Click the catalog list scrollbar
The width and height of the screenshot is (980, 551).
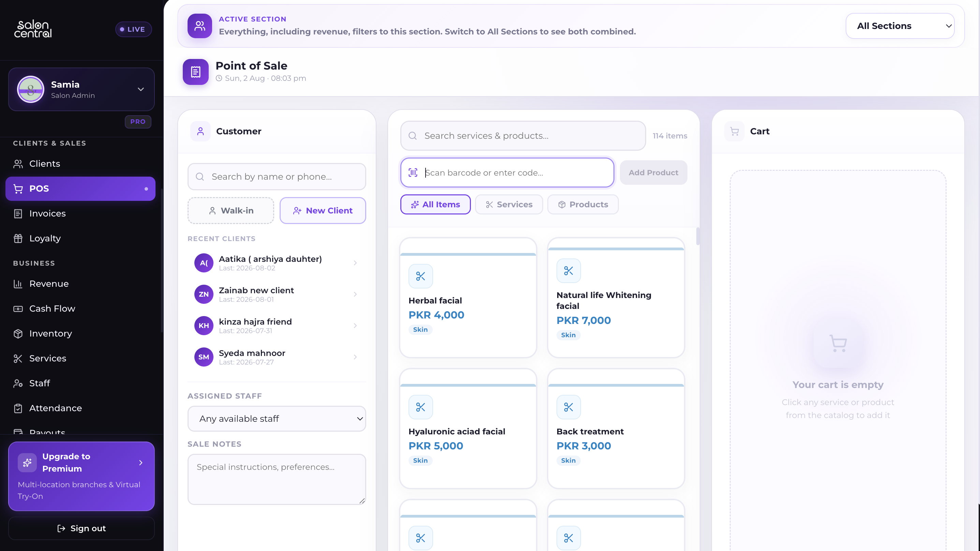[698, 236]
